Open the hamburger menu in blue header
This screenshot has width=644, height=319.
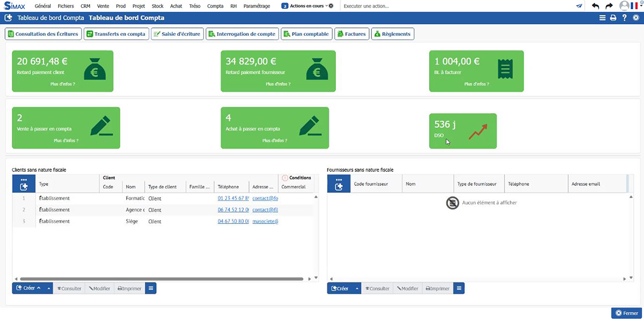[x=602, y=18]
